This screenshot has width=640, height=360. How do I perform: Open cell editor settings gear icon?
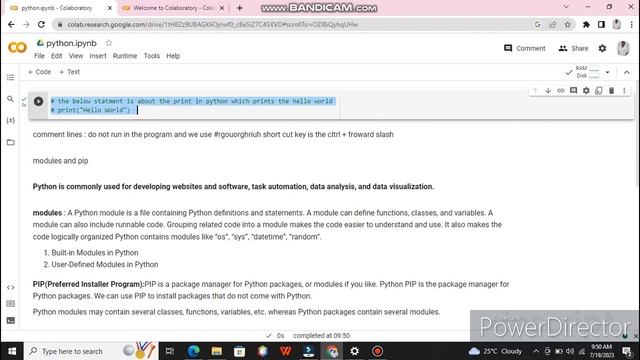586,91
